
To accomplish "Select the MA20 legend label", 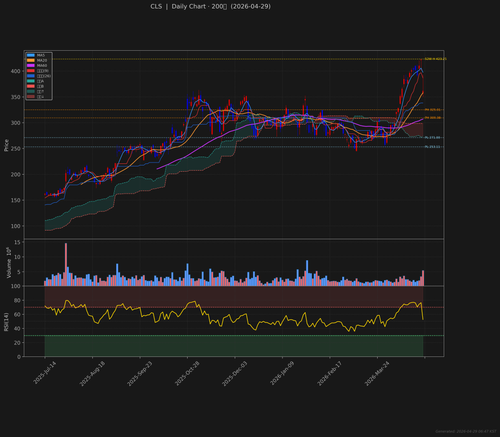I will pos(42,60).
